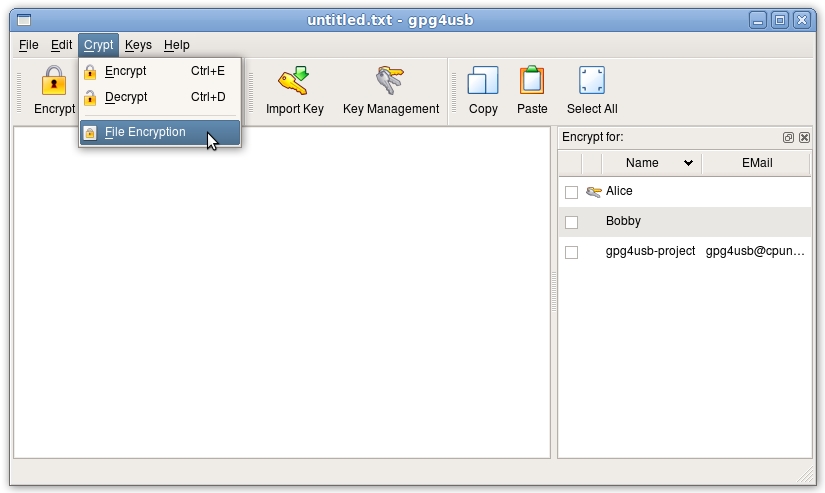Click the key pair icon beside Alice

coord(593,192)
